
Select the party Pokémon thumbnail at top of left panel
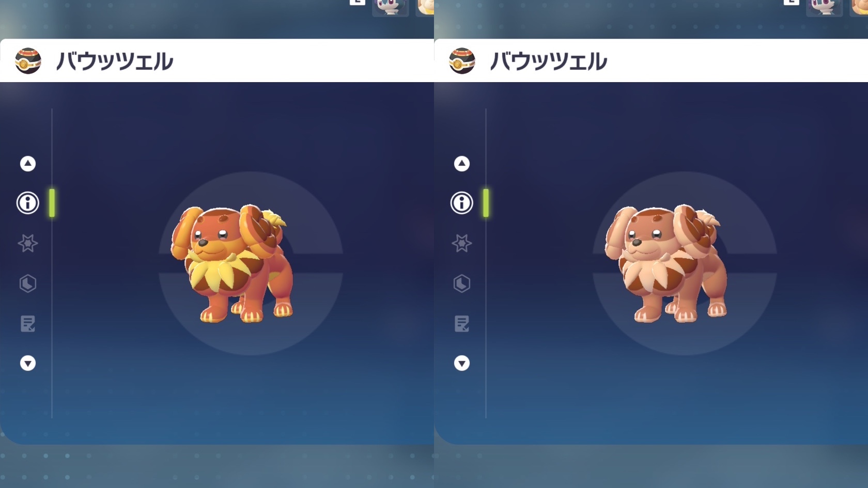tap(390, 8)
